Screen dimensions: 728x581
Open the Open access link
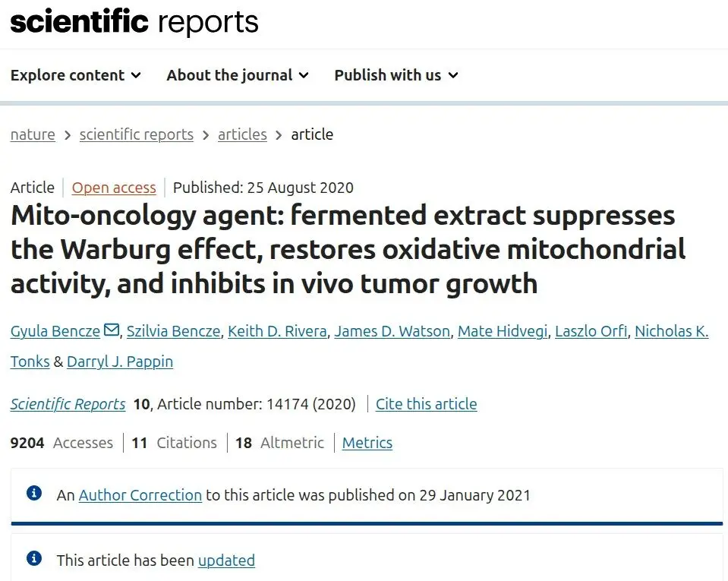pos(114,188)
